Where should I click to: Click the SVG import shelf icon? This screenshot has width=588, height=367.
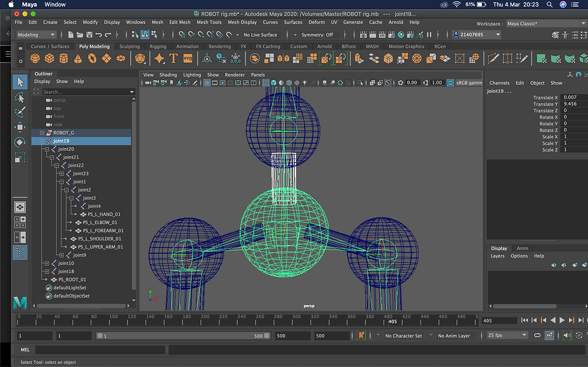[x=188, y=59]
